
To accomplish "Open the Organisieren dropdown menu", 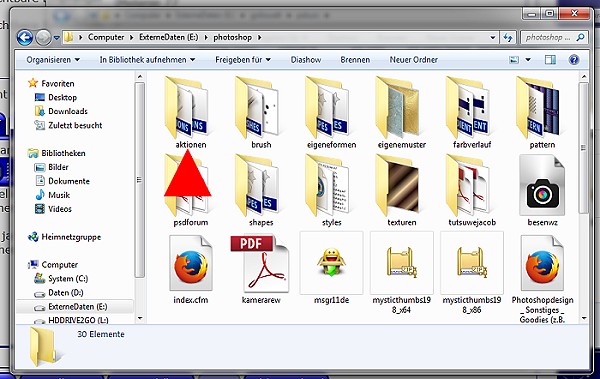I will click(53, 60).
